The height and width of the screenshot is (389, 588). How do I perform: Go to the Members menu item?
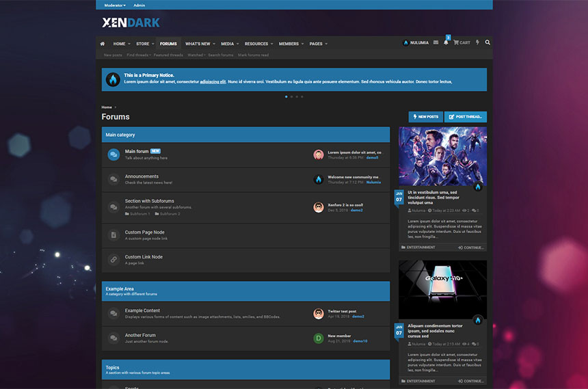tap(289, 43)
